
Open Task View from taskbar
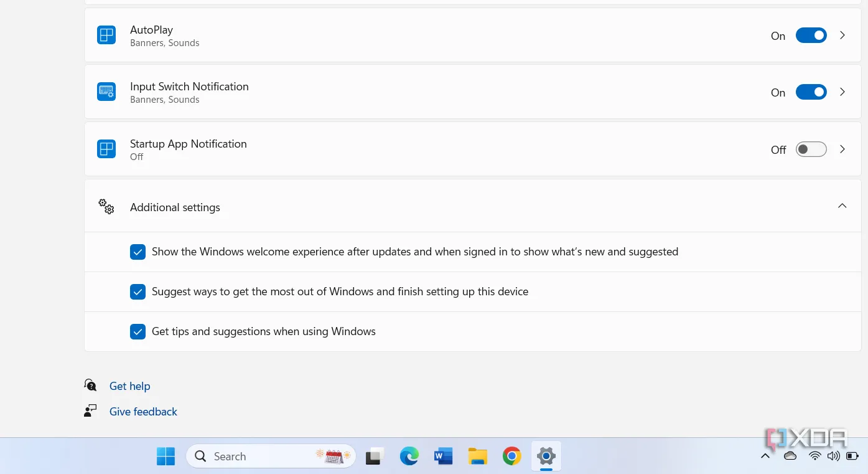tap(375, 457)
